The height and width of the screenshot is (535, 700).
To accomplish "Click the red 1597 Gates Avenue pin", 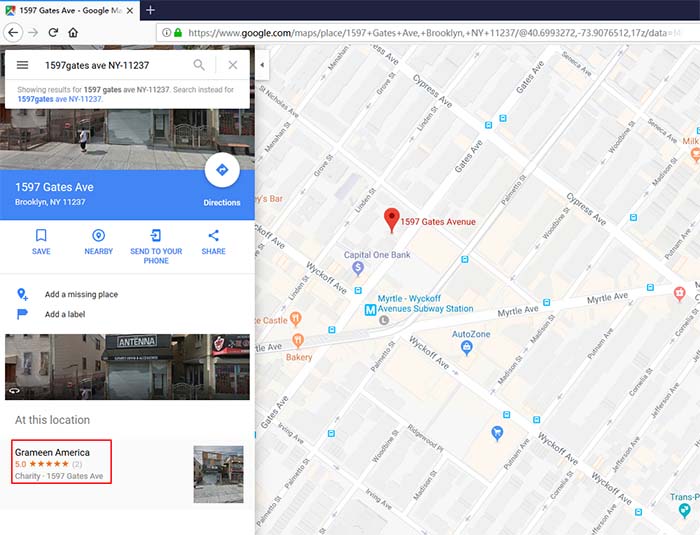I will coord(392,219).
